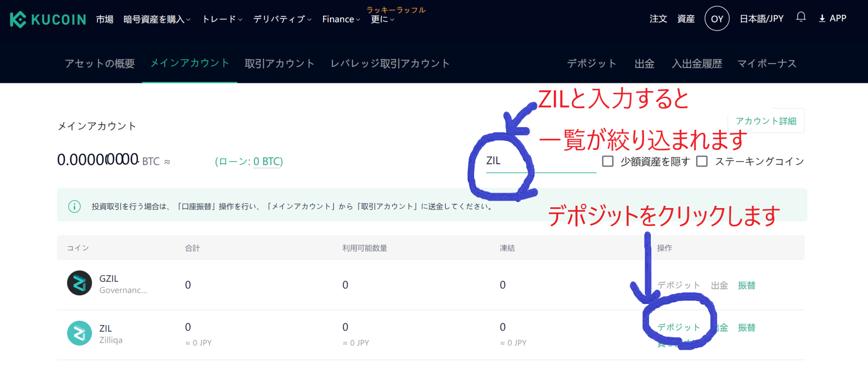
Task: Open the Finance dropdown
Action: 341,19
